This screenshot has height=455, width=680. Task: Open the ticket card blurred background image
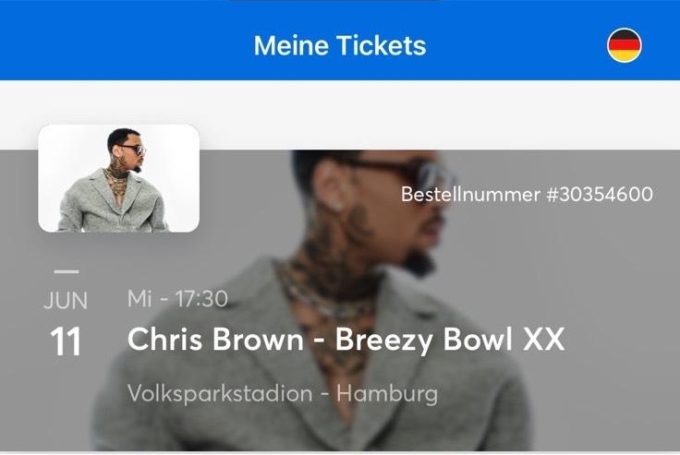coord(340,300)
